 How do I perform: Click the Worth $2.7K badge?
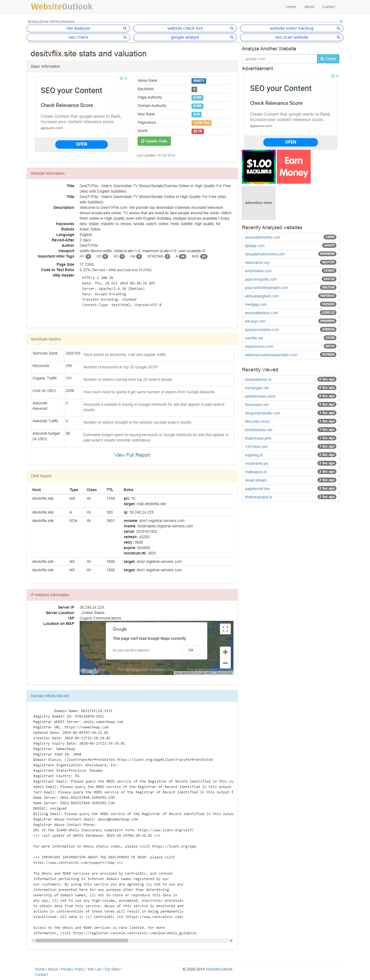(x=198, y=131)
